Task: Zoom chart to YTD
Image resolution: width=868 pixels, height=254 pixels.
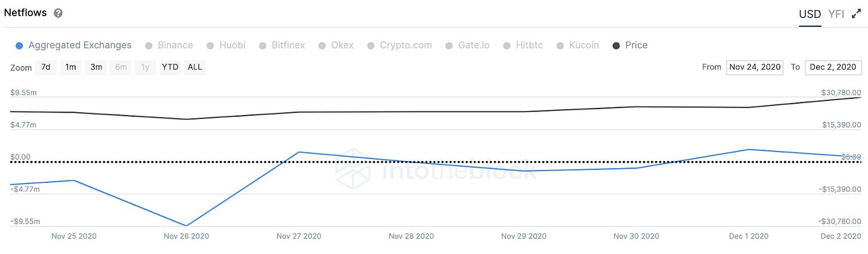Action: [x=170, y=67]
